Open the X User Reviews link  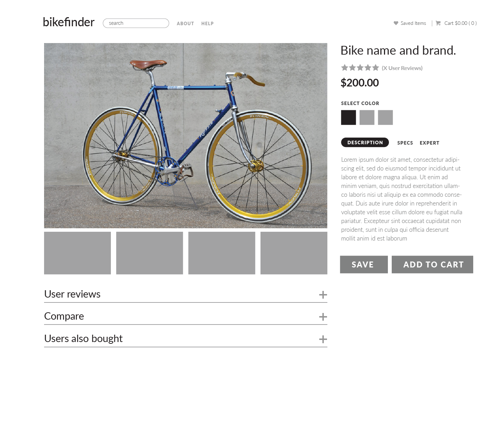402,68
